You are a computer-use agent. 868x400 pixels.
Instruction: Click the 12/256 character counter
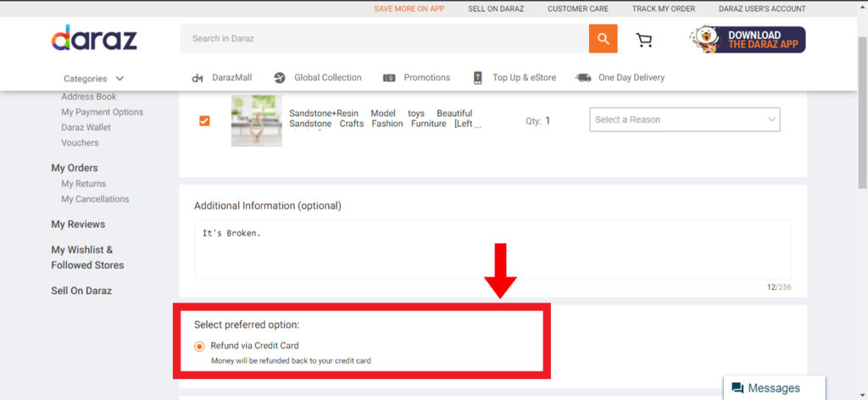point(779,287)
